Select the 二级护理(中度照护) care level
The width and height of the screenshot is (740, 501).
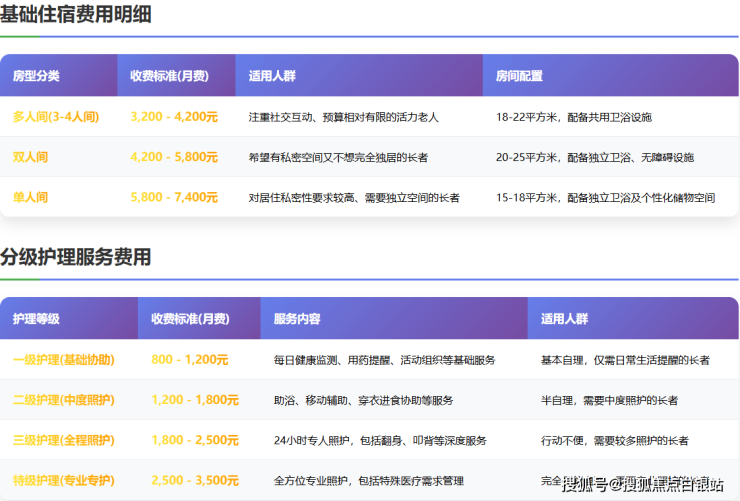[63, 400]
